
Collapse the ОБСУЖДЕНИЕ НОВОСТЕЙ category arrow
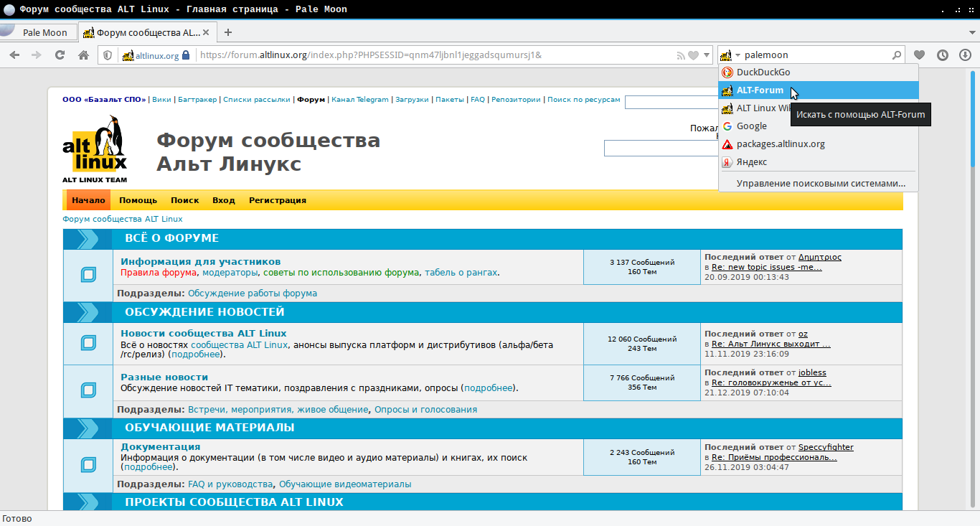pyautogui.click(x=88, y=312)
